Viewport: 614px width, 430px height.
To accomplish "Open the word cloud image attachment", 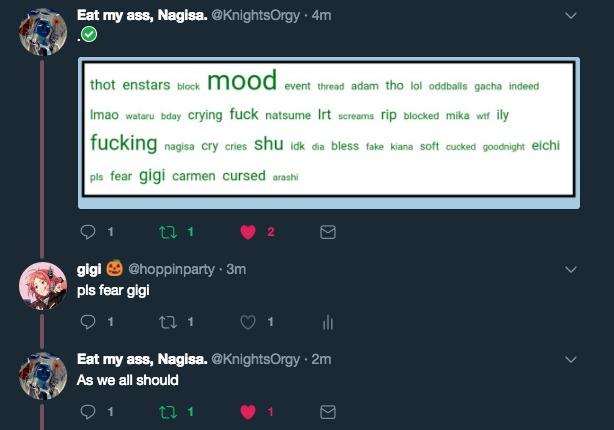I will pos(329,133).
